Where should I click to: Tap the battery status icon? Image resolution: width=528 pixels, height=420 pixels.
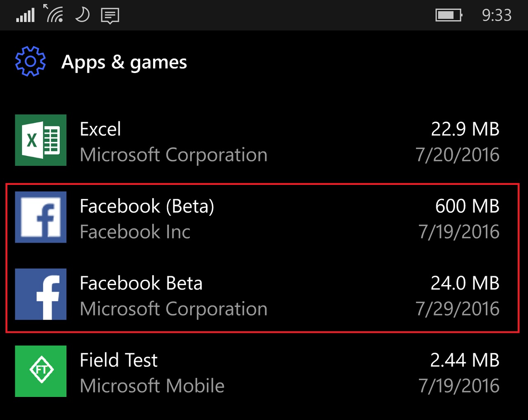click(448, 15)
